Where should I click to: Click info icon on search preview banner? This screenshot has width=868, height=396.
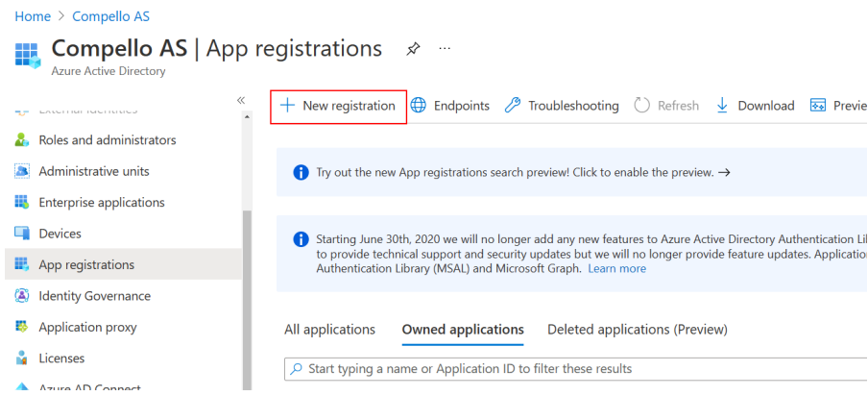301,172
